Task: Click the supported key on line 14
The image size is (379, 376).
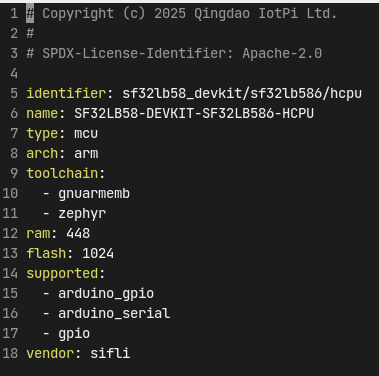Action: (62, 274)
